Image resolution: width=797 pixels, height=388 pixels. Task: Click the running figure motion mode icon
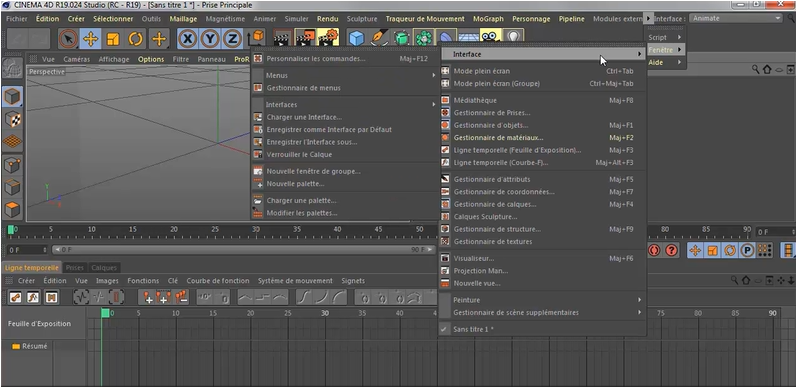(33, 297)
